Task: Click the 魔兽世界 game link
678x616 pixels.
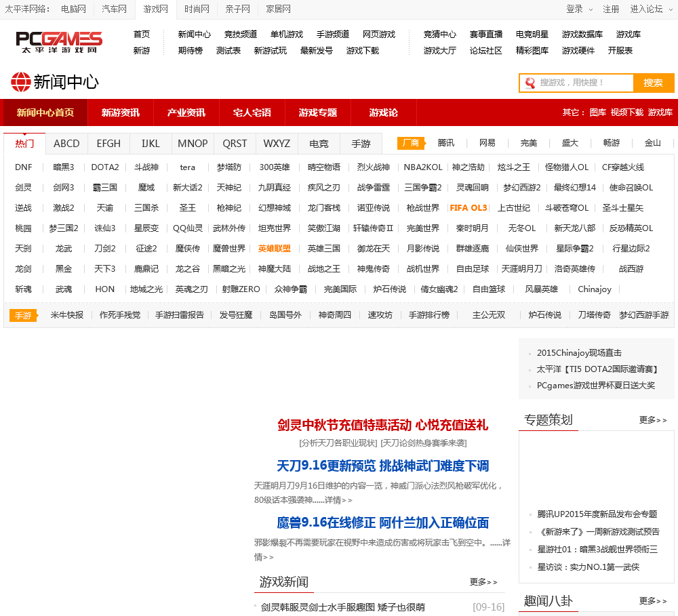Action: click(229, 249)
